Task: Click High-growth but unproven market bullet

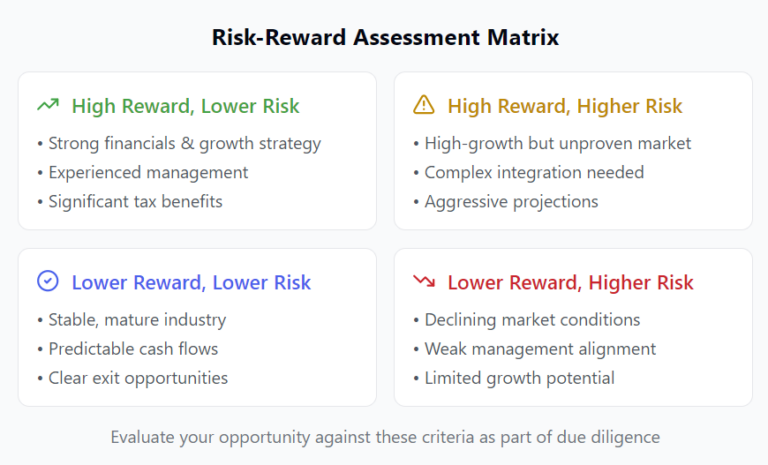Action: pyautogui.click(x=557, y=143)
